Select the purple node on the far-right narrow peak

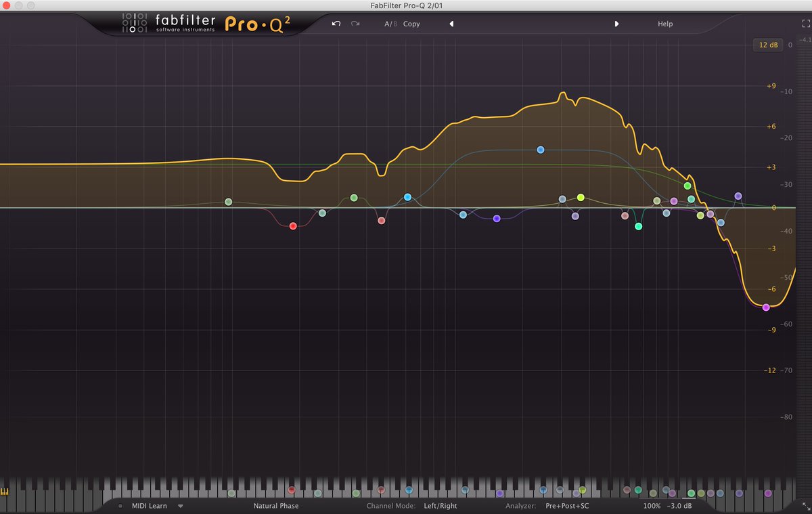coord(738,196)
